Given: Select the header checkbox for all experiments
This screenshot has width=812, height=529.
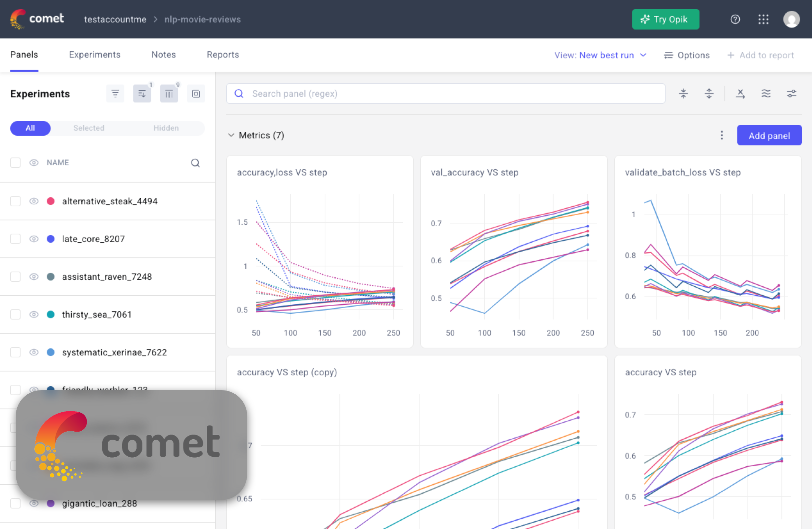Looking at the screenshot, I should tap(15, 163).
